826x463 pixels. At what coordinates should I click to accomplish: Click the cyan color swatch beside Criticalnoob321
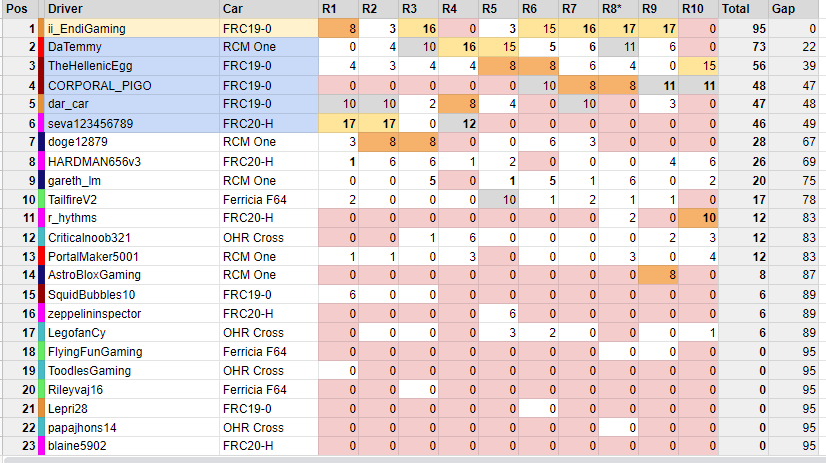41,238
